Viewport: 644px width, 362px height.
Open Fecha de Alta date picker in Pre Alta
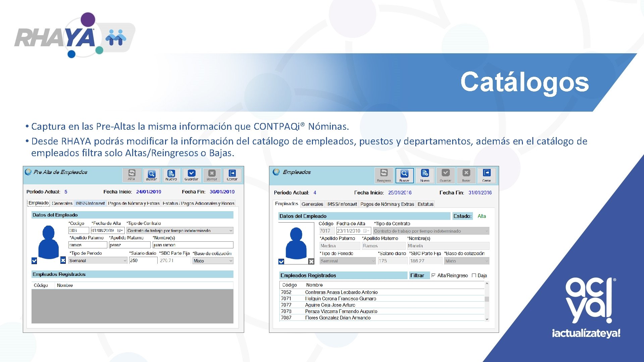point(120,231)
